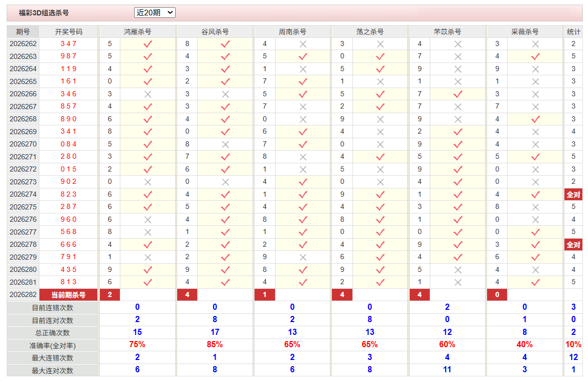Click the 采薇杀号 checkmark in row 2026263
The height and width of the screenshot is (382, 588).
coord(536,57)
